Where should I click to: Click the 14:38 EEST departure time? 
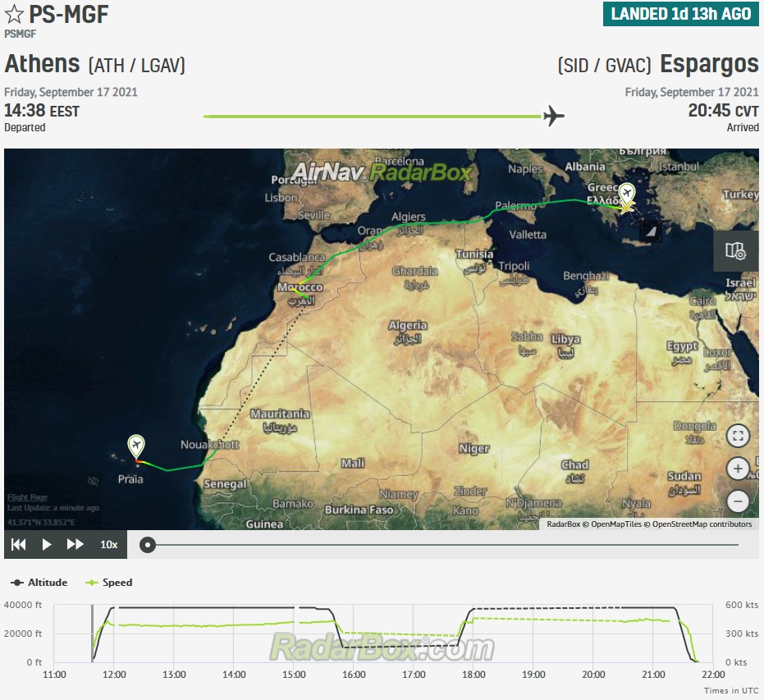[x=41, y=111]
